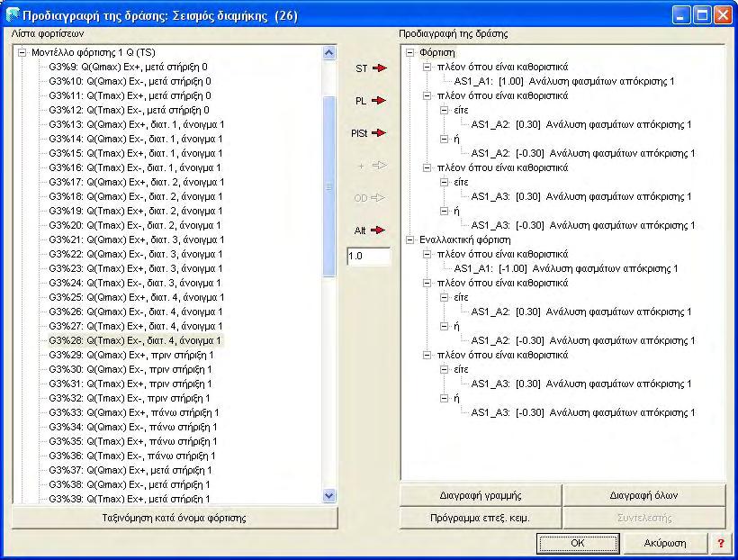
Task: Select row G3%29: Q(Qmax) Ex+, πριν στήριξη 1
Action: (x=130, y=355)
